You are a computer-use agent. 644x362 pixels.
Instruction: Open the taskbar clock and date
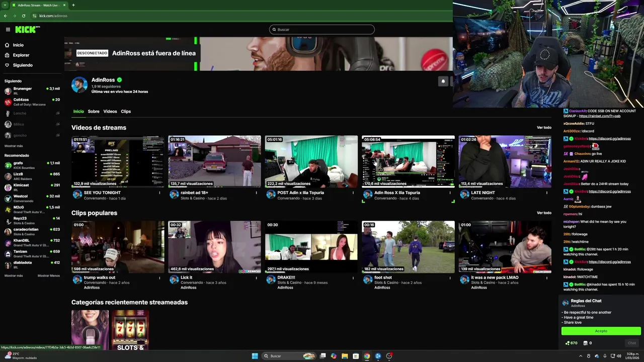(632, 356)
